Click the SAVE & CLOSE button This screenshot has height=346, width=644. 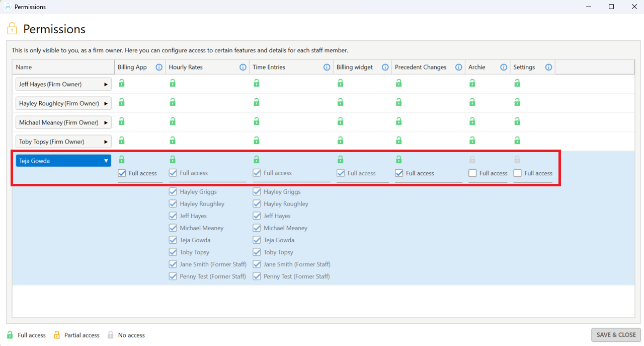pyautogui.click(x=616, y=335)
